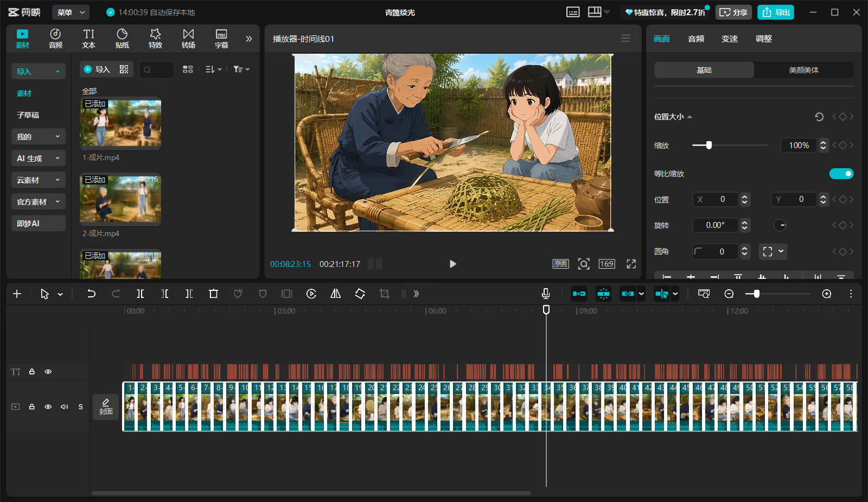The image size is (868, 502).
Task: Lock the video track
Action: point(32,406)
